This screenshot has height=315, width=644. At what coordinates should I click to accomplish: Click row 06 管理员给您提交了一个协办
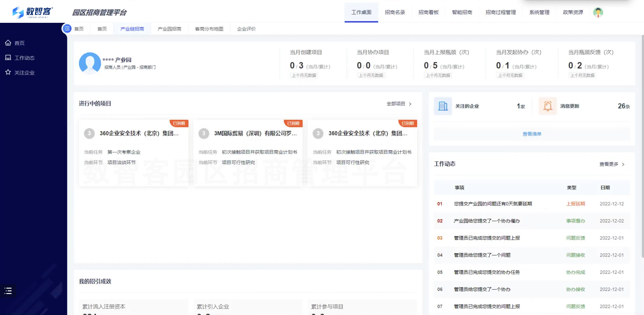coord(532,289)
